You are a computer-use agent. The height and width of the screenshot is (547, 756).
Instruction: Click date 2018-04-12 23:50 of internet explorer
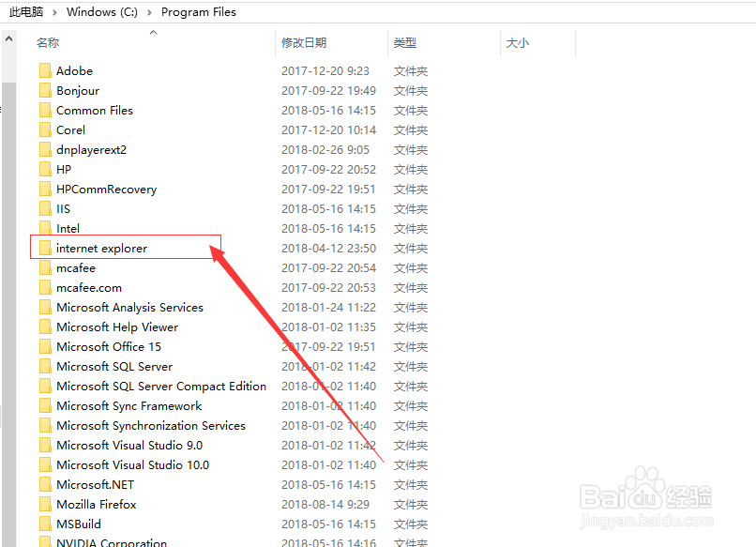[328, 248]
